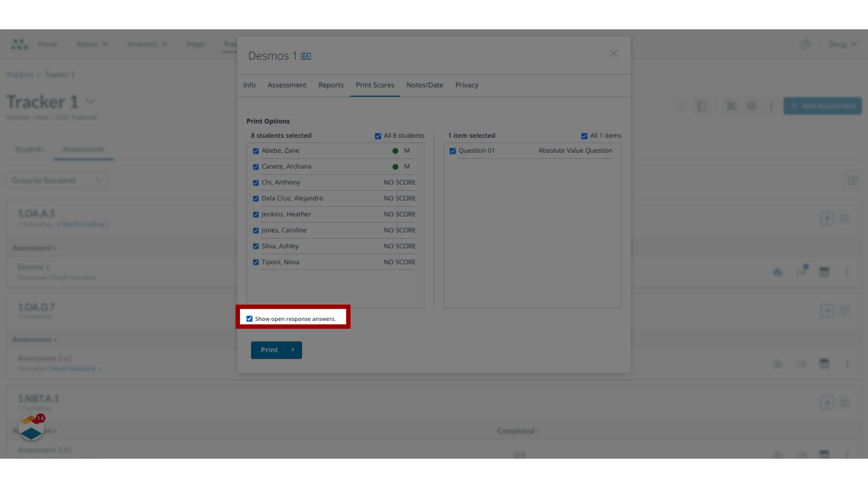
Task: Select the Assessments tab on Tracker page
Action: point(84,149)
